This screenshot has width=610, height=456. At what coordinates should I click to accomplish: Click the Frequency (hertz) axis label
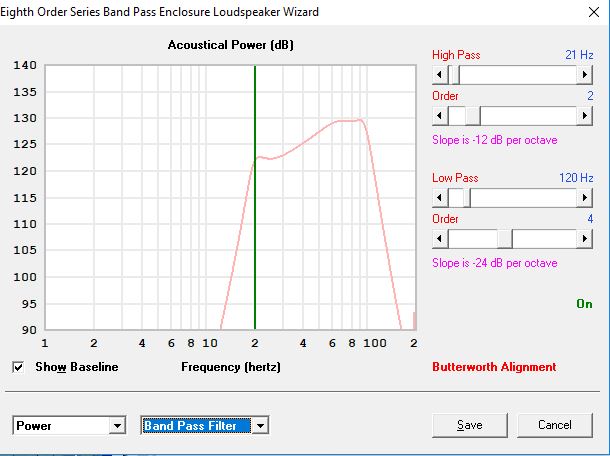231,367
